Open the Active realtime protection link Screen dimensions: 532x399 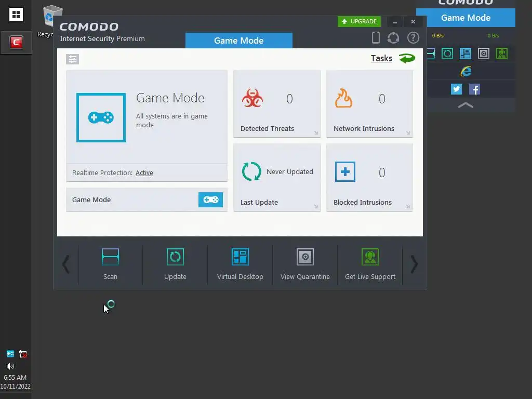pyautogui.click(x=144, y=172)
